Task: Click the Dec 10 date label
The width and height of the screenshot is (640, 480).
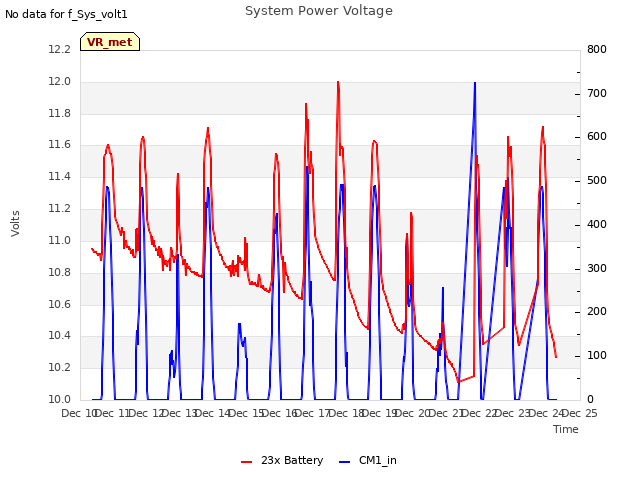Action: click(x=79, y=413)
